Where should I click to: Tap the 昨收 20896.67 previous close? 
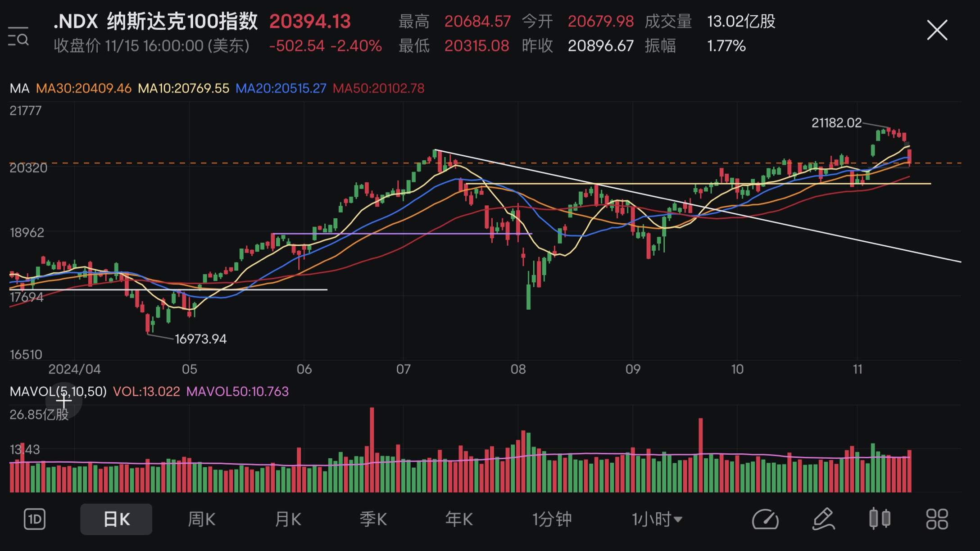click(578, 45)
